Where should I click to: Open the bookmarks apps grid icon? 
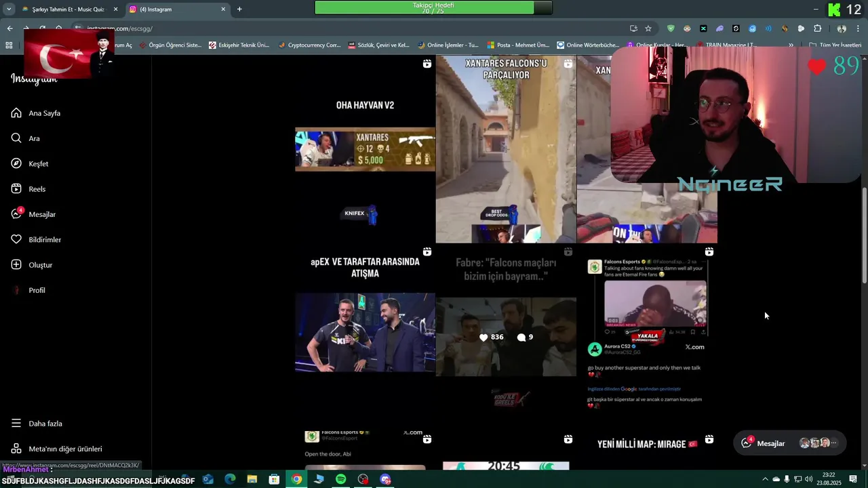click(x=9, y=45)
